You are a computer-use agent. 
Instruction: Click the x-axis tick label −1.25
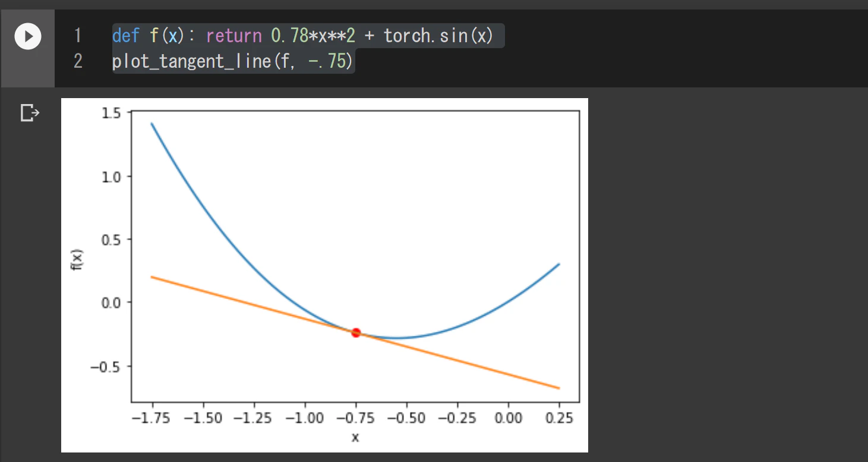tap(254, 418)
